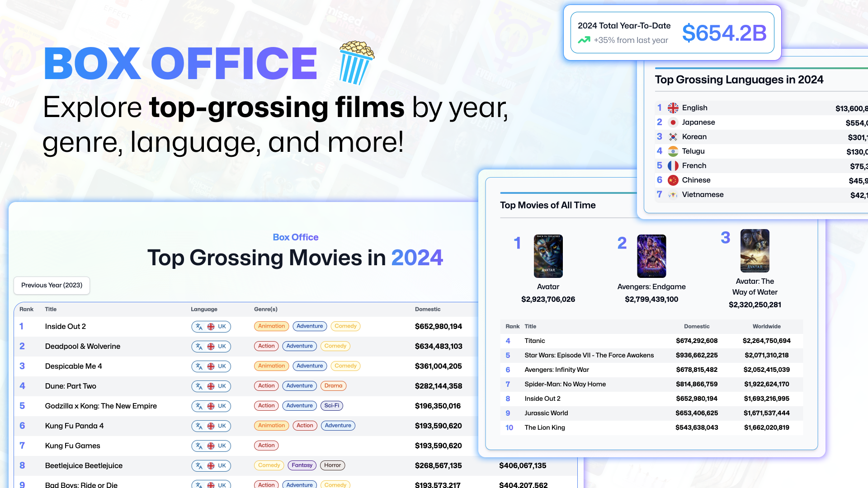Click the Telugu language row

point(761,151)
